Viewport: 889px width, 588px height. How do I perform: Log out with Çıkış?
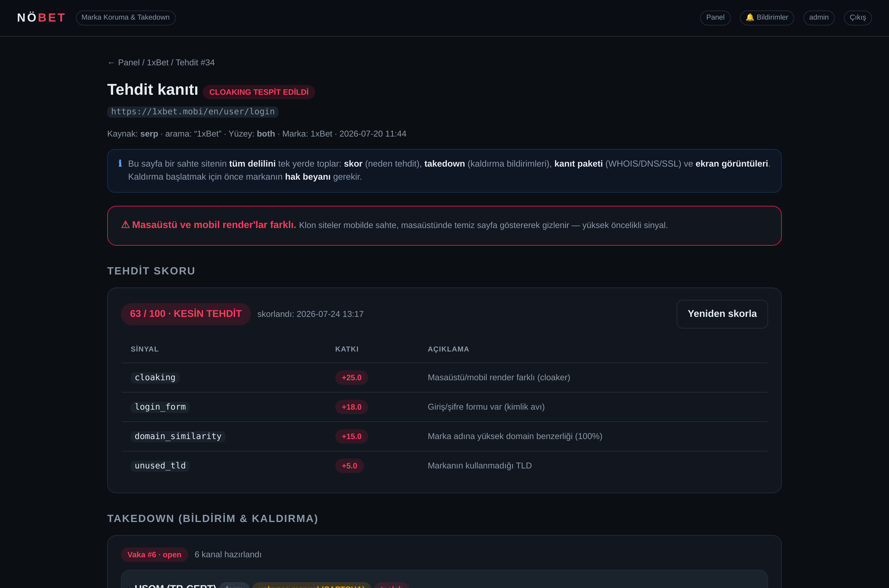858,18
